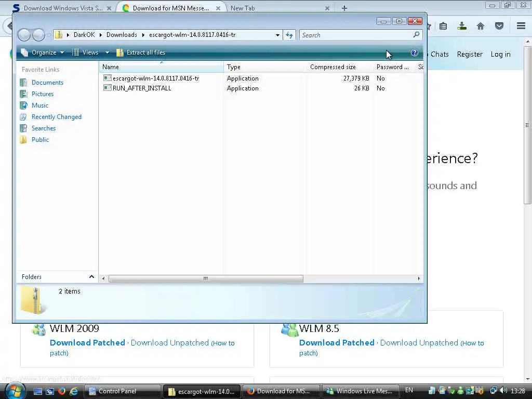Screen dimensions: 532x399
Task: Select escargot-wlm-14.0.8117.0416-tr application file
Action: 156,78
